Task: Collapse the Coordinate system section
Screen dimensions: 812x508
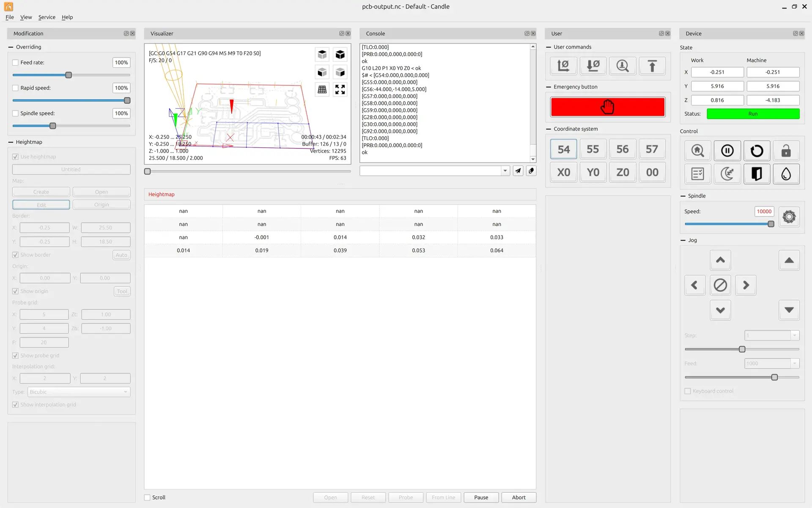Action: click(549, 129)
